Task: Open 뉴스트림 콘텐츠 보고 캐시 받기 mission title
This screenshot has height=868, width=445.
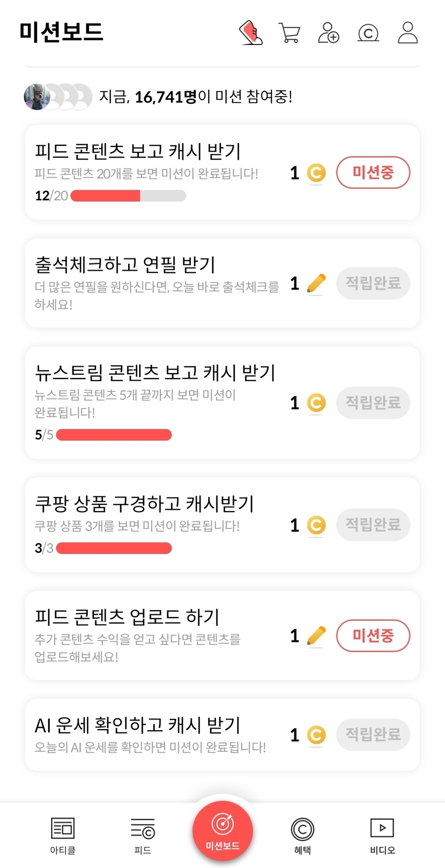Action: [155, 373]
